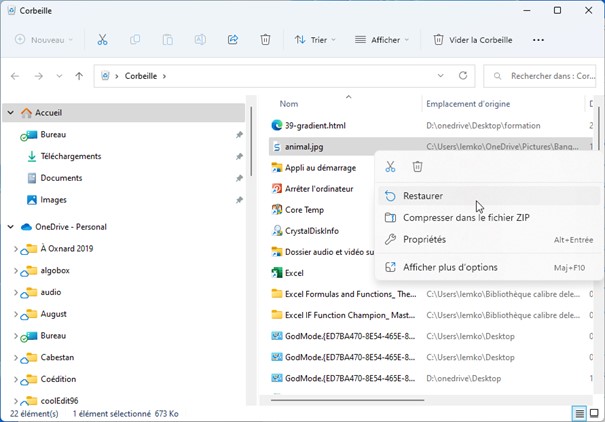Go up one folder level with the up arrow

79,75
